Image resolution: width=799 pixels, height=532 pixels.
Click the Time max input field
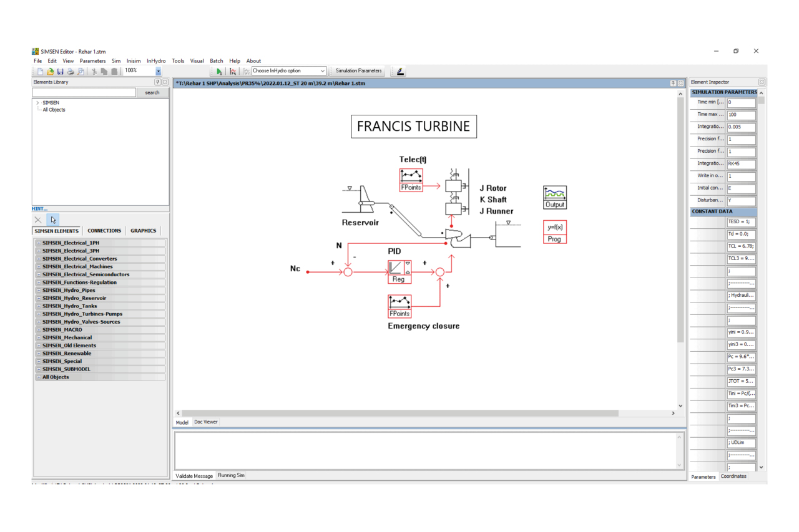[741, 115]
